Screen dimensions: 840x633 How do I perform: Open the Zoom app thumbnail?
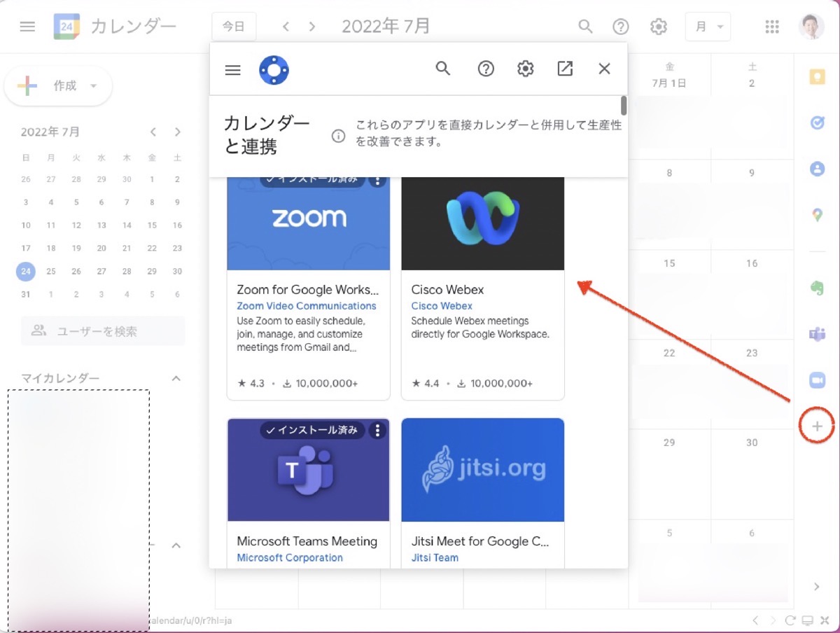click(x=309, y=223)
